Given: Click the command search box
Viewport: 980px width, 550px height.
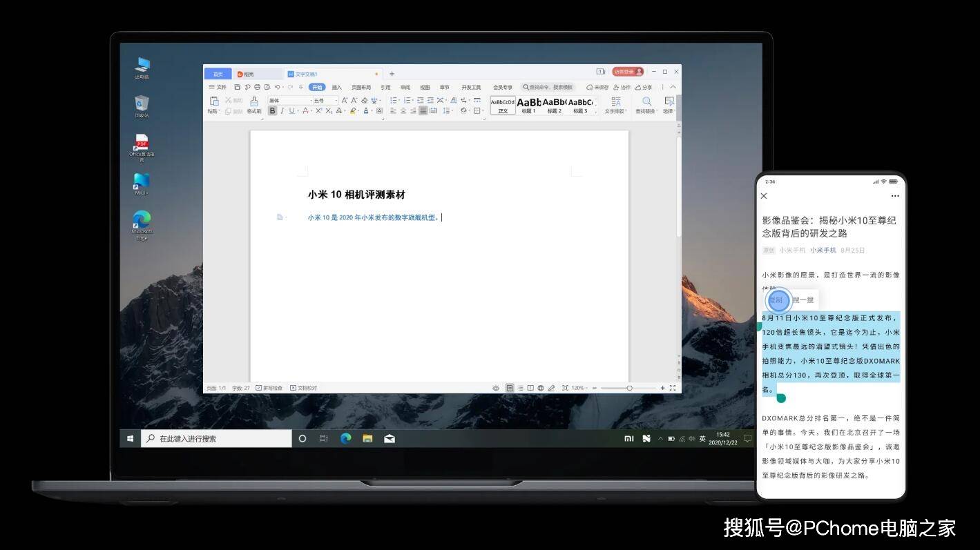Looking at the screenshot, I should coord(548,87).
